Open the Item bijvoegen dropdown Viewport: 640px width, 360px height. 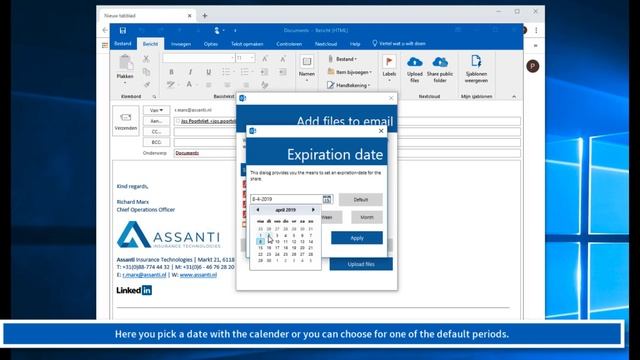[350, 72]
